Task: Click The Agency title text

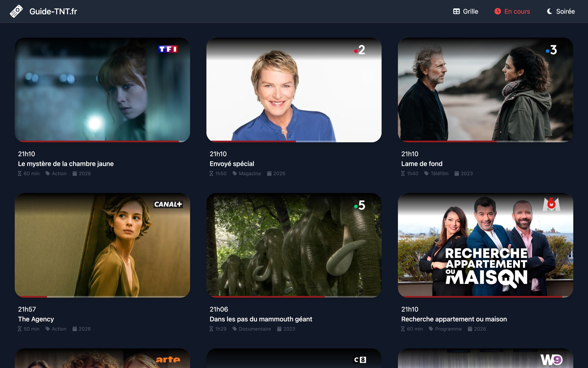Action: pos(36,319)
